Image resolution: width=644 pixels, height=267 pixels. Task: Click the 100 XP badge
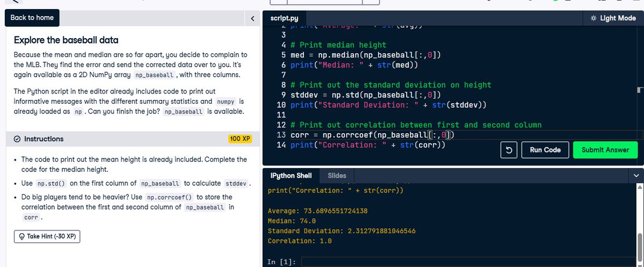click(240, 139)
